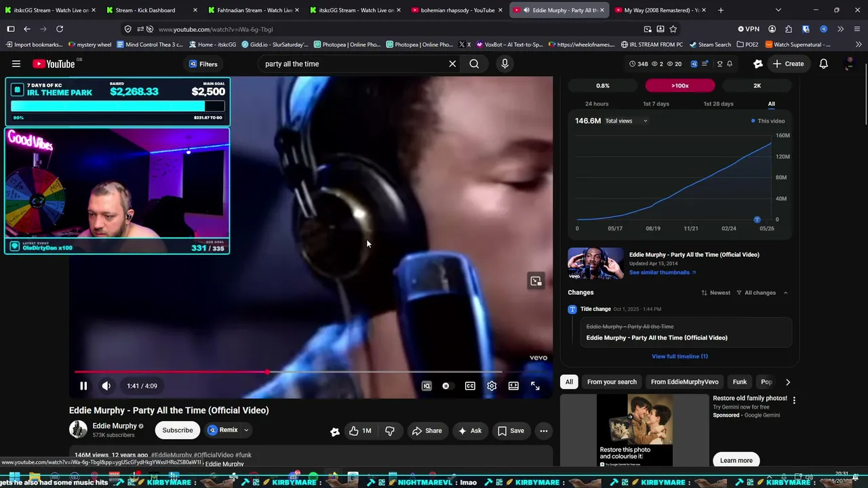
Task: Show next filter chips arrow
Action: [787, 382]
